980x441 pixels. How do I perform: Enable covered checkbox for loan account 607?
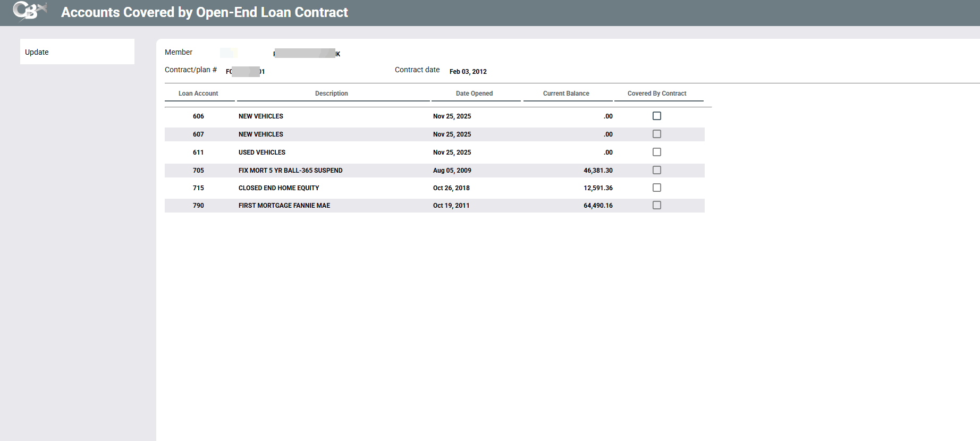coord(657,134)
